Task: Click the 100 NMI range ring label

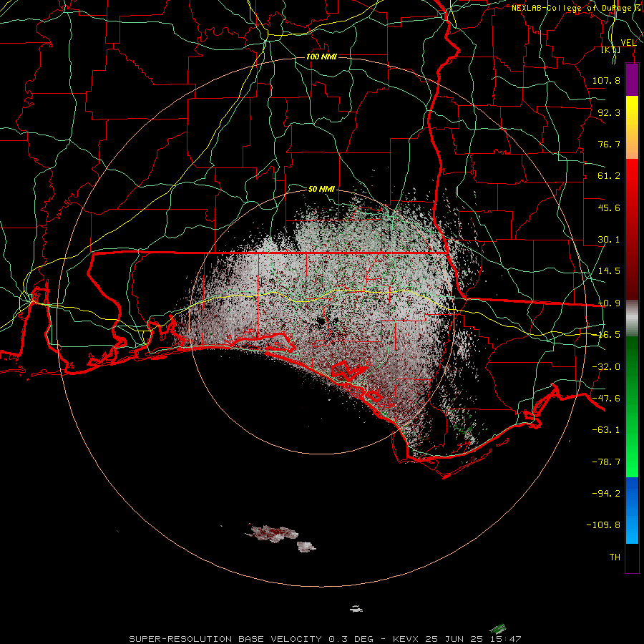Action: (x=321, y=57)
